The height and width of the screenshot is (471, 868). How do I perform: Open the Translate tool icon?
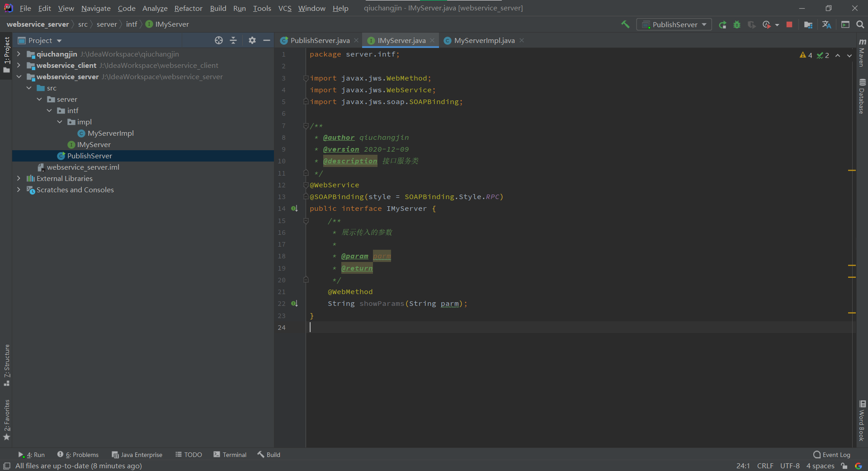click(x=826, y=24)
